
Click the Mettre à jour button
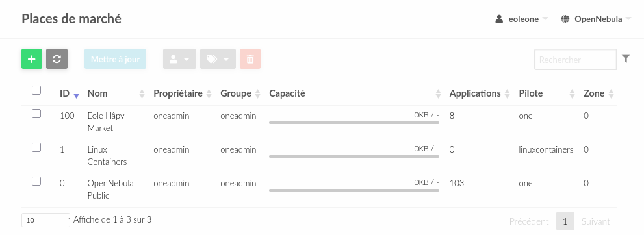[x=116, y=59]
